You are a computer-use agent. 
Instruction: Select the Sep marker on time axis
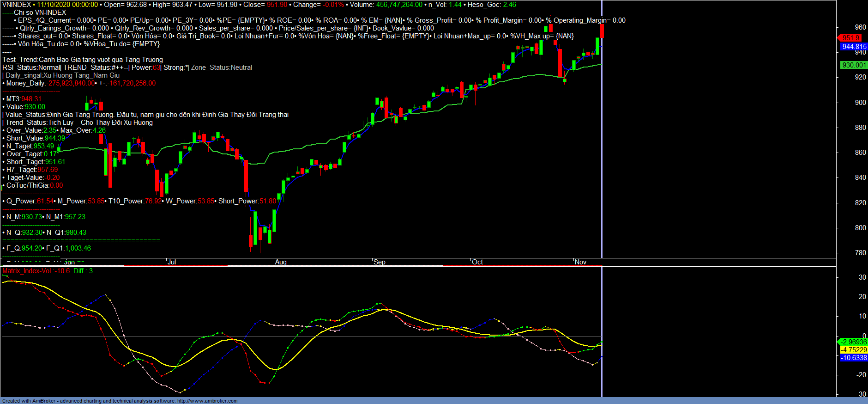379,262
